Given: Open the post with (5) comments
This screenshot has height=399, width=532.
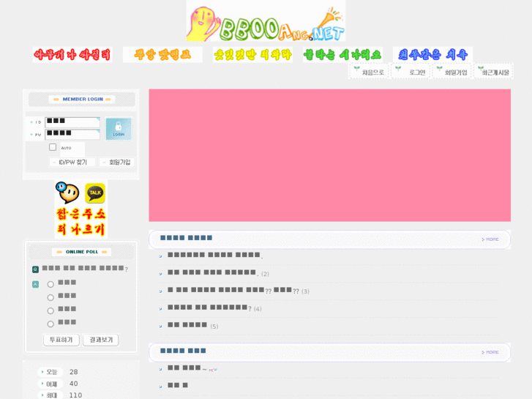Looking at the screenshot, I should [187, 325].
